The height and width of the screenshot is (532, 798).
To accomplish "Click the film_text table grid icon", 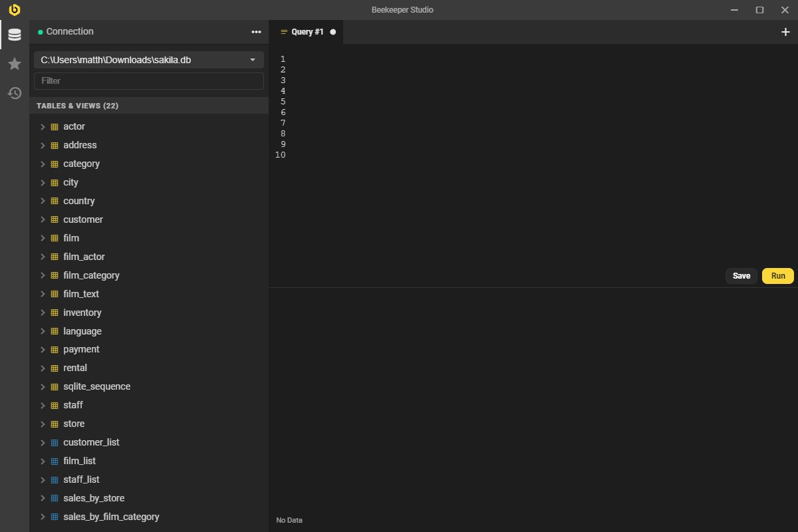I will click(55, 295).
